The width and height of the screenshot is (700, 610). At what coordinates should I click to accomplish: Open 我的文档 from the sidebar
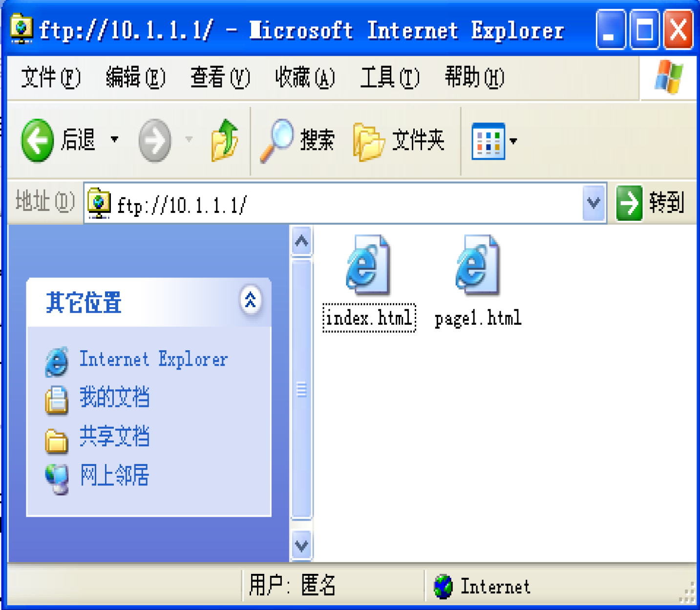pyautogui.click(x=115, y=397)
